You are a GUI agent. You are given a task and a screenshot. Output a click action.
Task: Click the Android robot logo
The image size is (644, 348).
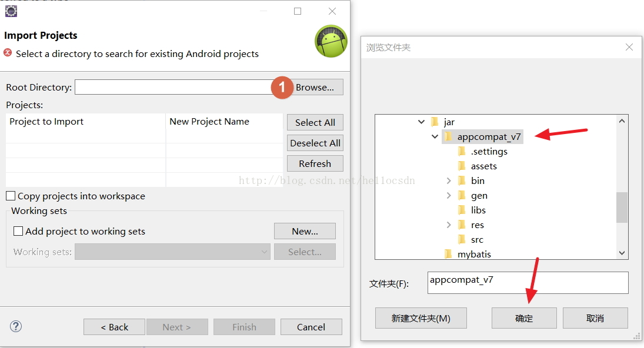point(331,41)
